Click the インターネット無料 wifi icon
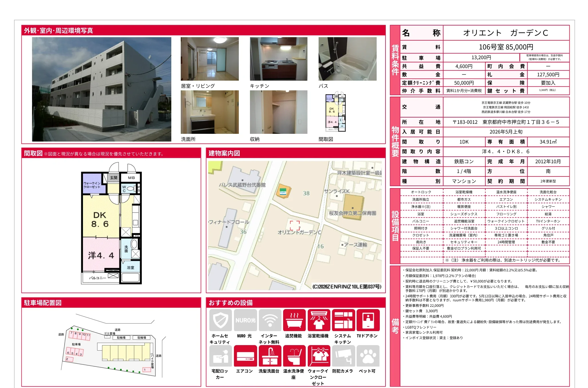The height and width of the screenshot is (388, 588). coord(270,320)
